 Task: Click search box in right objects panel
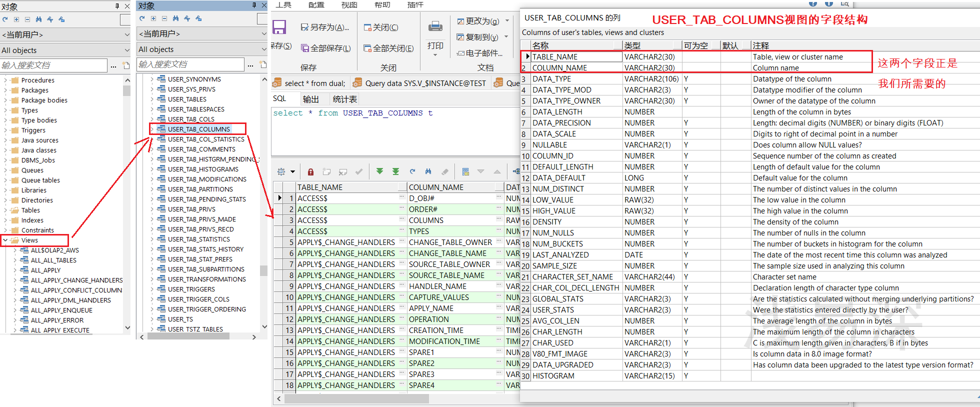[190, 64]
